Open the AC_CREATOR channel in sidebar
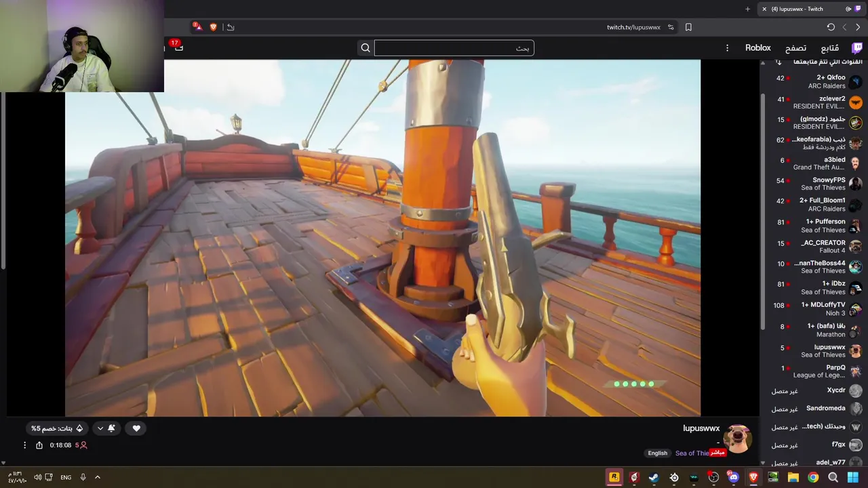This screenshot has height=488, width=868. click(814, 246)
